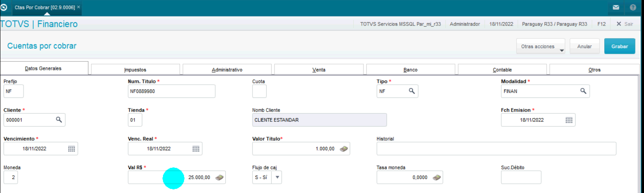Screen dimensions: 644x193
Task: Click the TOTVS | Financiero title
Action: coord(39,24)
